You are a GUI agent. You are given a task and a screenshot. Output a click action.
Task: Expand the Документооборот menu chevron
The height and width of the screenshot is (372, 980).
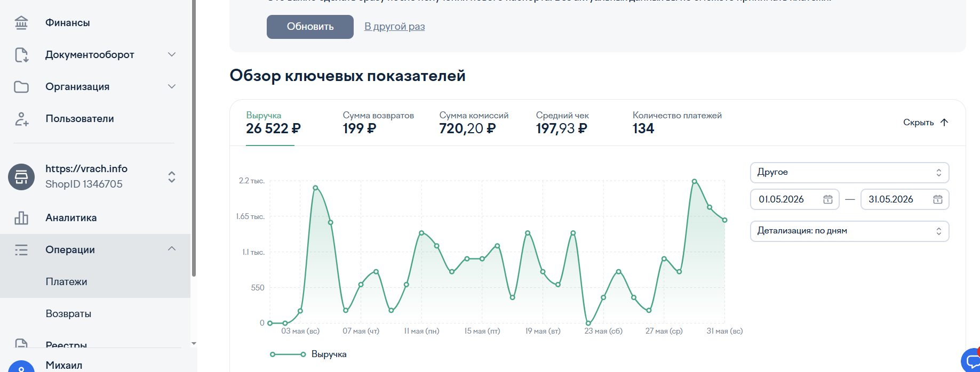click(172, 54)
